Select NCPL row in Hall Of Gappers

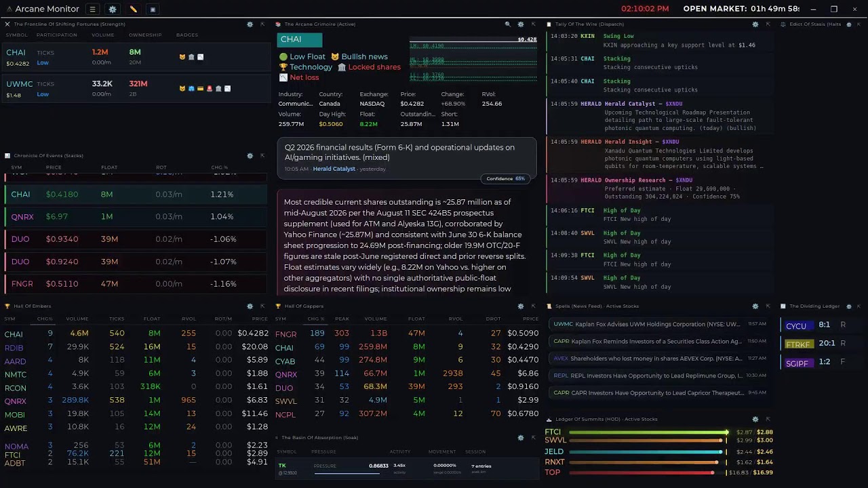[407, 414]
